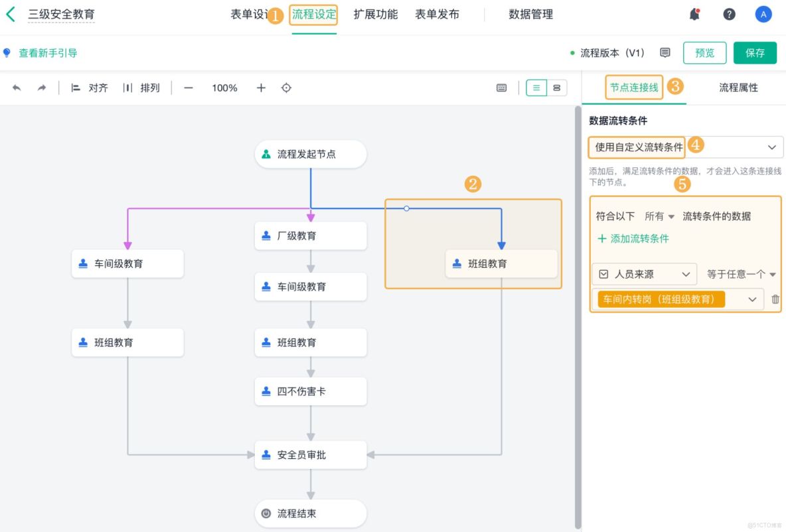Image resolution: width=786 pixels, height=532 pixels.
Task: Select the 对齐 alignment tool
Action: (x=89, y=87)
